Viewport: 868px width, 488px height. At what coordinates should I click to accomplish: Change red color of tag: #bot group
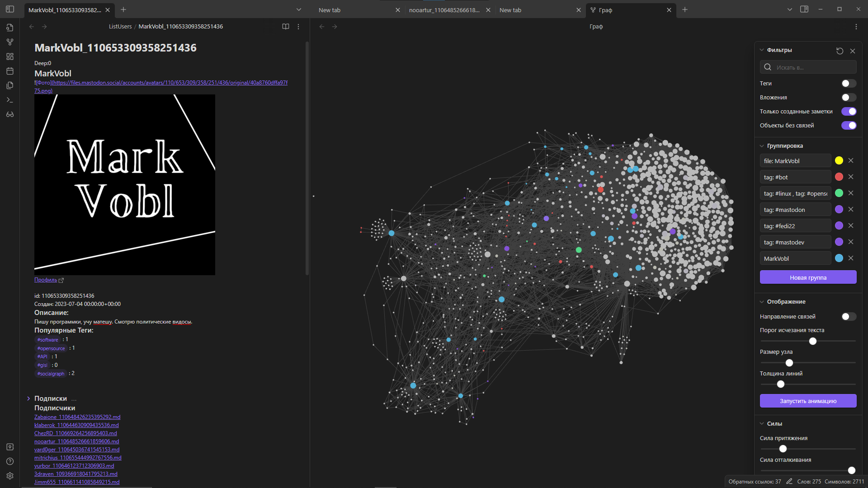[x=839, y=177]
